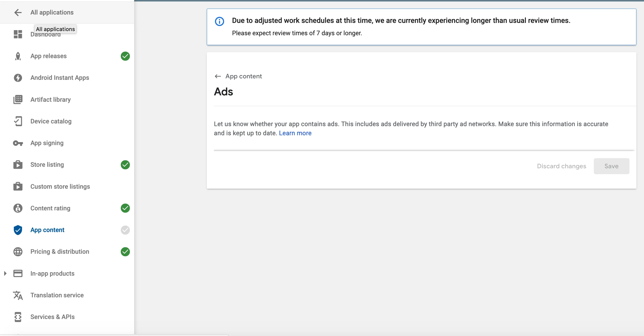Viewport: 644px width, 336px height.
Task: Click the Artifact library grid icon
Action: tap(18, 100)
